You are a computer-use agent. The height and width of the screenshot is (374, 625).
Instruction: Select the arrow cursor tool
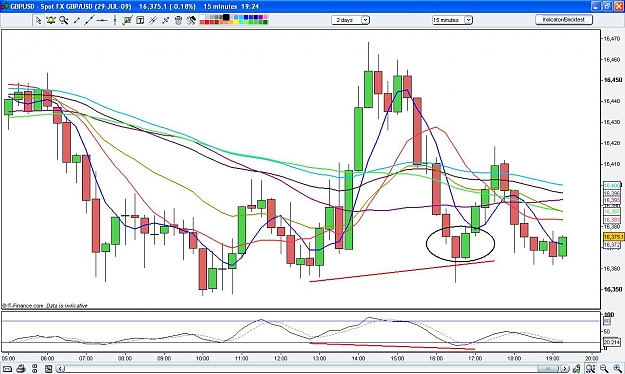pos(38,20)
